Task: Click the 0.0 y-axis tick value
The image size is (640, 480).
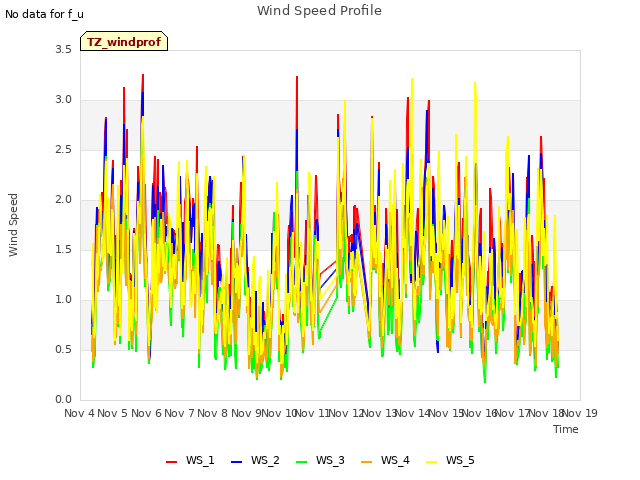Action: click(x=63, y=400)
